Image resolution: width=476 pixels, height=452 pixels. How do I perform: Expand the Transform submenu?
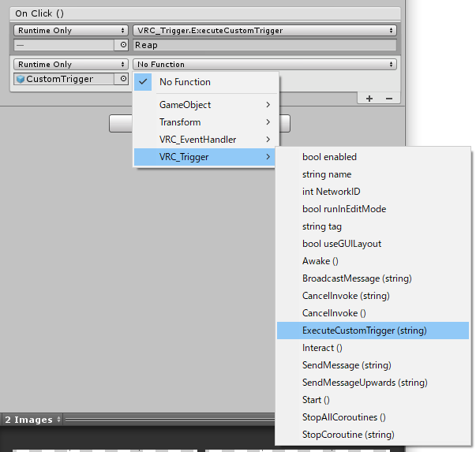[x=205, y=122]
